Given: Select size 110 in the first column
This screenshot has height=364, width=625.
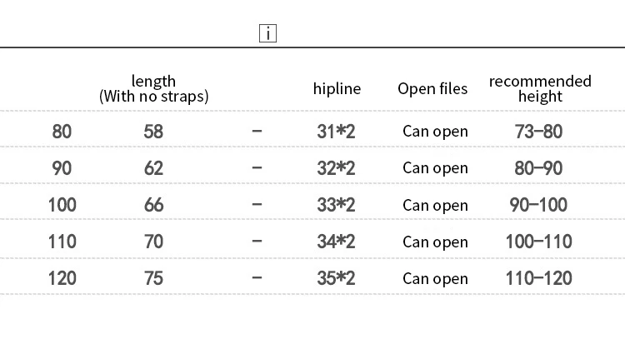Looking at the screenshot, I should pos(62,242).
